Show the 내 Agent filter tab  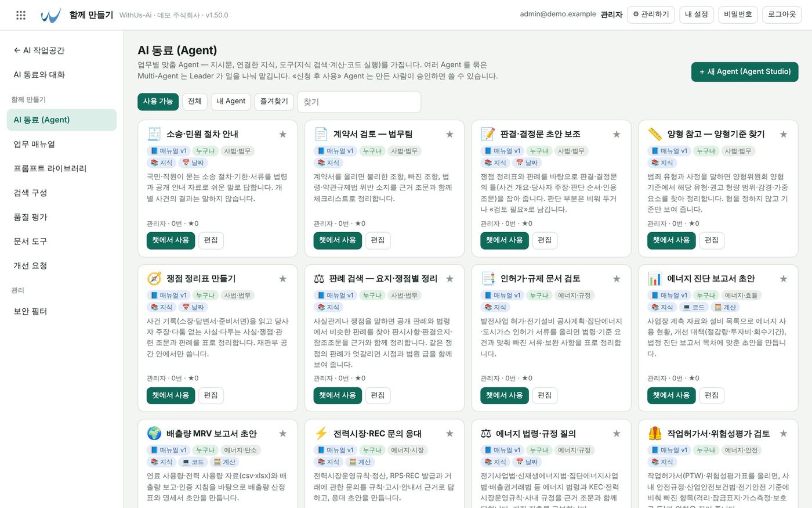click(x=231, y=102)
